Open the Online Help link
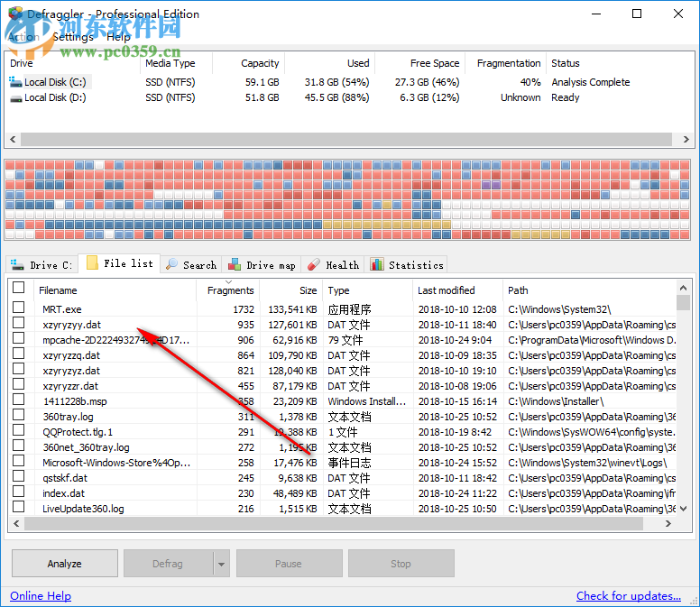This screenshot has height=607, width=700. coord(41,596)
